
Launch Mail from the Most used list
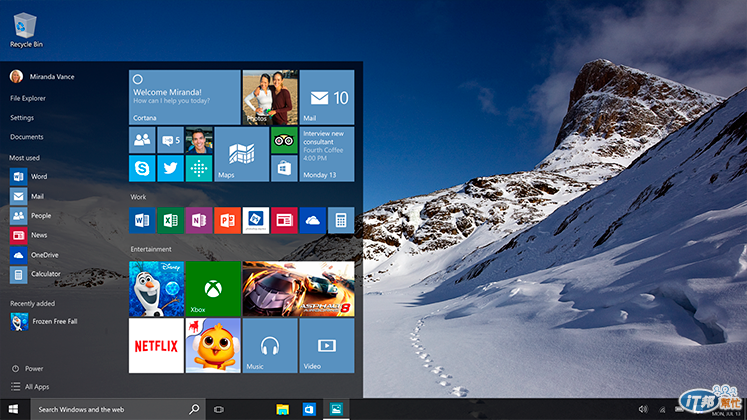click(27, 196)
